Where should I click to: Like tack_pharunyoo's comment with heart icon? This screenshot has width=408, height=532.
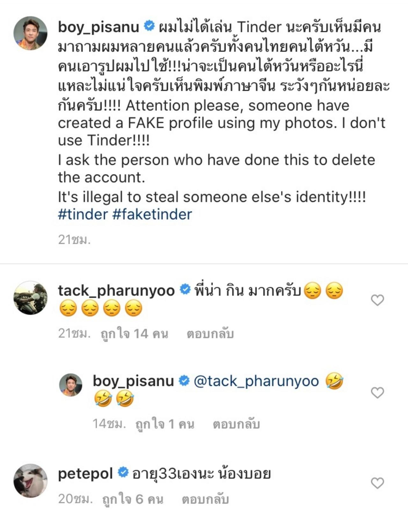coord(377,300)
